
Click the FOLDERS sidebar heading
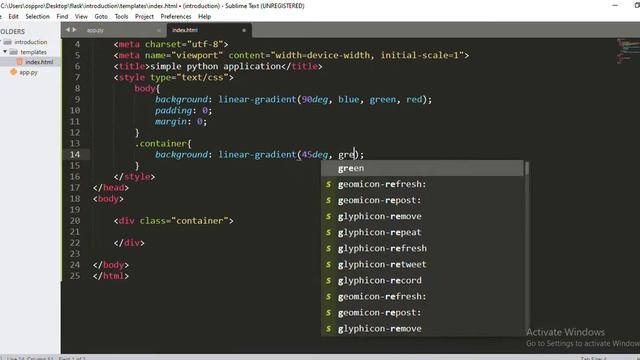(12, 31)
